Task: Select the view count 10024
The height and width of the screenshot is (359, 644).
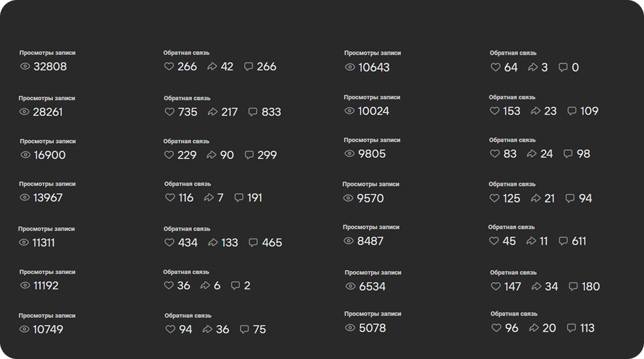Action: pyautogui.click(x=374, y=111)
